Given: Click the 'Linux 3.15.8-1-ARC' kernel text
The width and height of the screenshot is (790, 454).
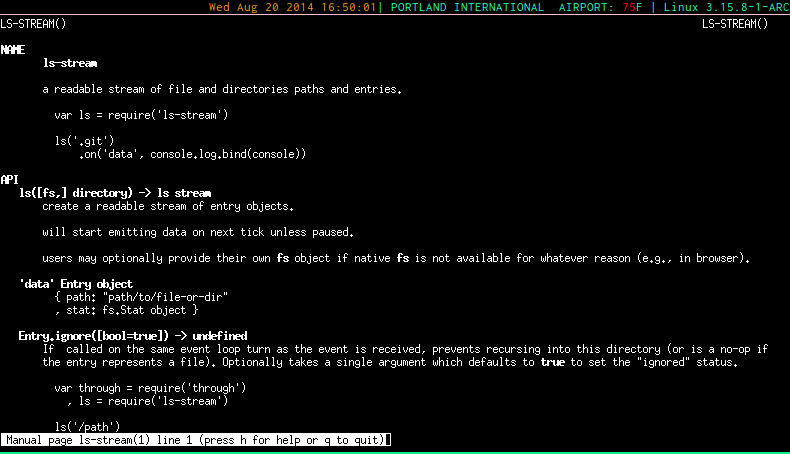Looking at the screenshot, I should coord(726,8).
